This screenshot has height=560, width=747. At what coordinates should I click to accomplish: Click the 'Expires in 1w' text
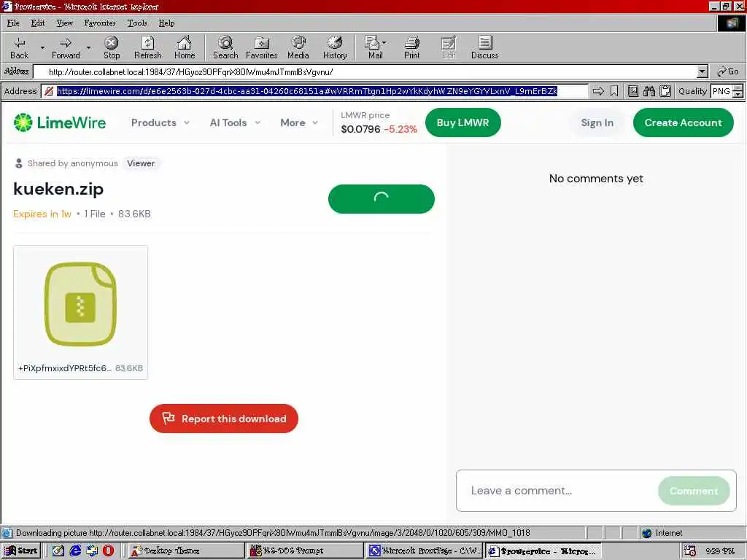point(42,214)
